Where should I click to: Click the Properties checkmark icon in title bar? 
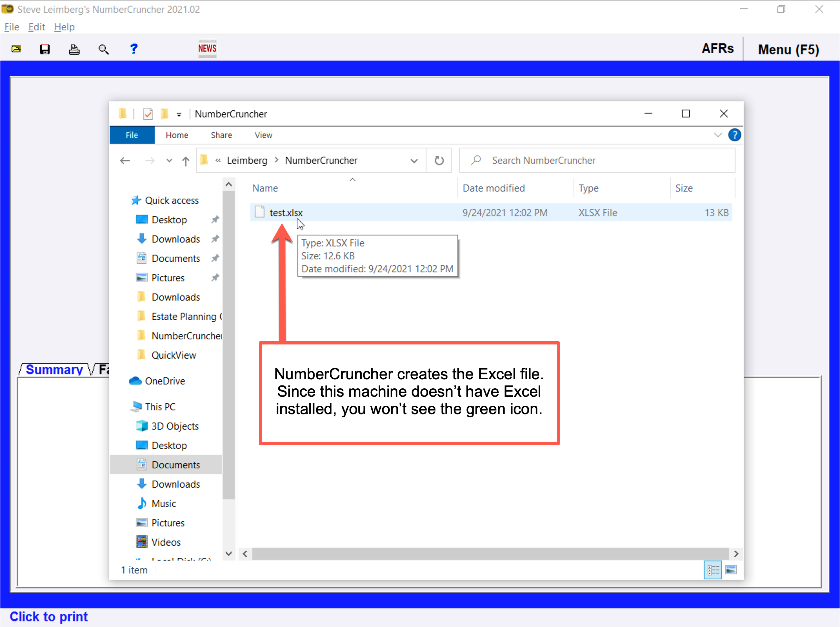click(x=148, y=114)
